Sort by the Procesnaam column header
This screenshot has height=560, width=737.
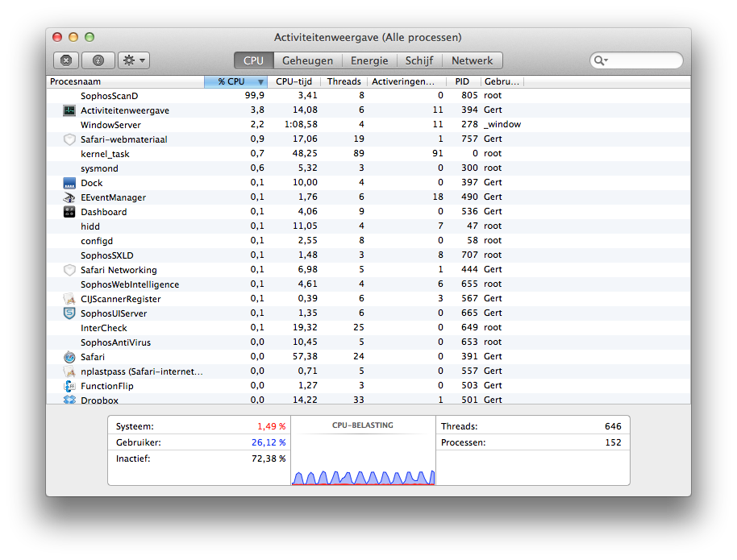pyautogui.click(x=126, y=81)
